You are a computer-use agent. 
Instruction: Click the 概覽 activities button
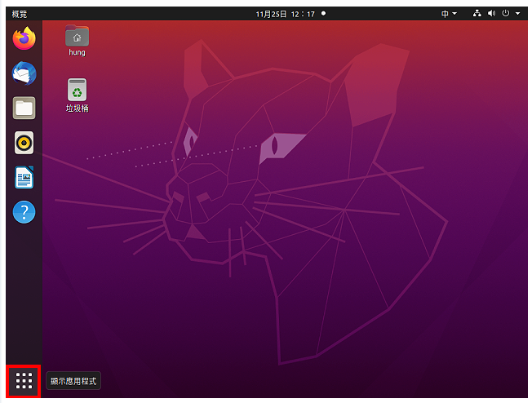20,14
